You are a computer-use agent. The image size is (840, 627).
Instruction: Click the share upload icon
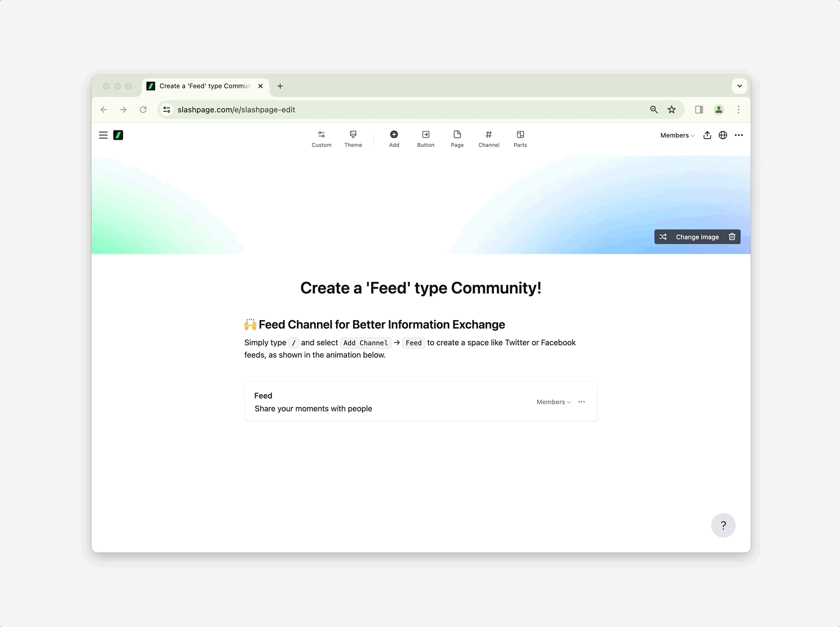click(707, 135)
